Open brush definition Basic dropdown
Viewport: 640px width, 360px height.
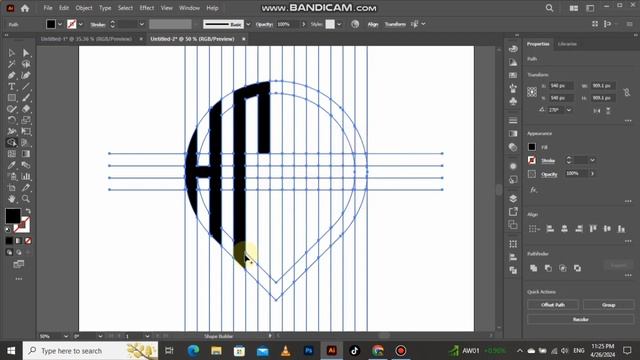tap(248, 24)
